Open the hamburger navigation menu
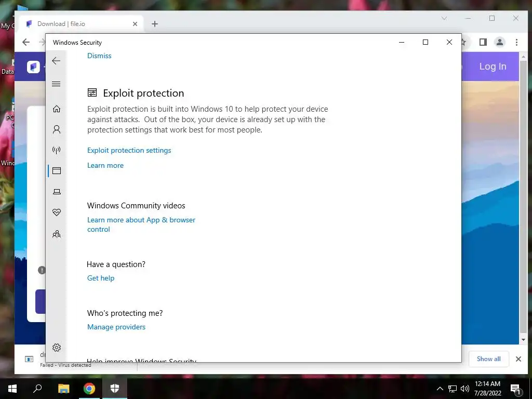 pos(56,84)
